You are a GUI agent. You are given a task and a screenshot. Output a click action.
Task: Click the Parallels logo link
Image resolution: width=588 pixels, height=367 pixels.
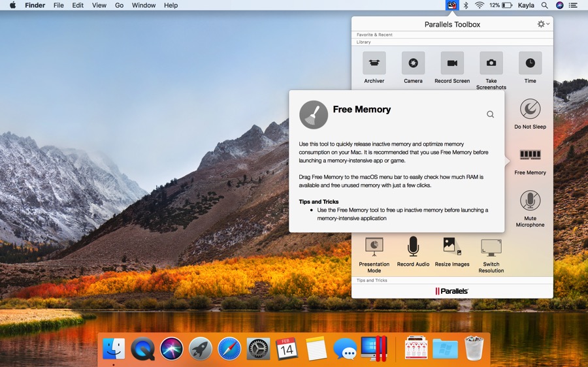(x=452, y=291)
